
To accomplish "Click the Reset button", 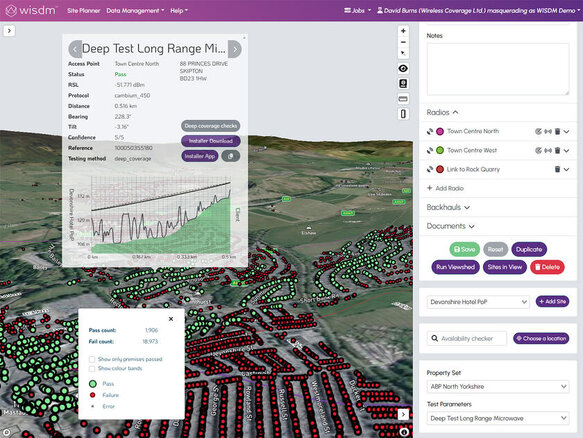I will [495, 249].
